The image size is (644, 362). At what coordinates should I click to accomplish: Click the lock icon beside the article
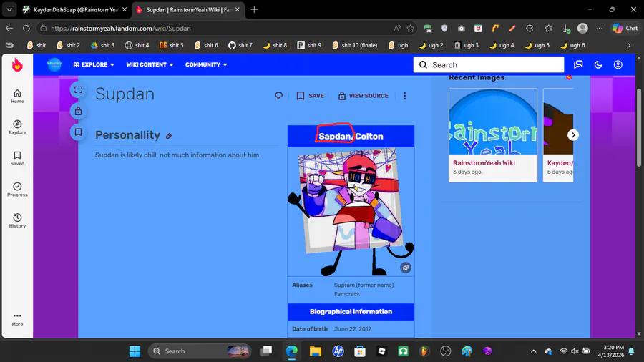pyautogui.click(x=78, y=111)
